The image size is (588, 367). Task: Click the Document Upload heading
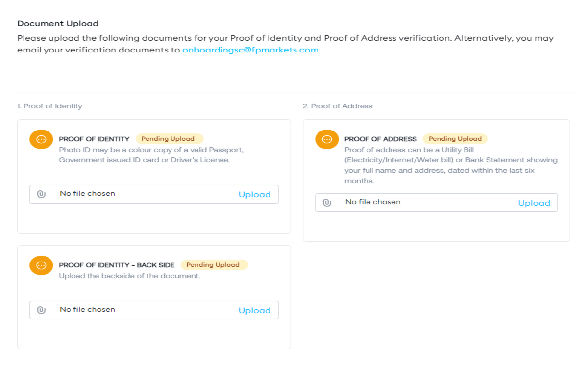click(58, 24)
